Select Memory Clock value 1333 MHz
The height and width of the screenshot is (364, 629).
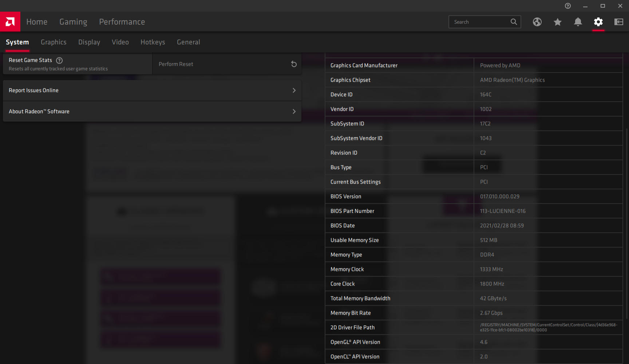[x=491, y=269]
